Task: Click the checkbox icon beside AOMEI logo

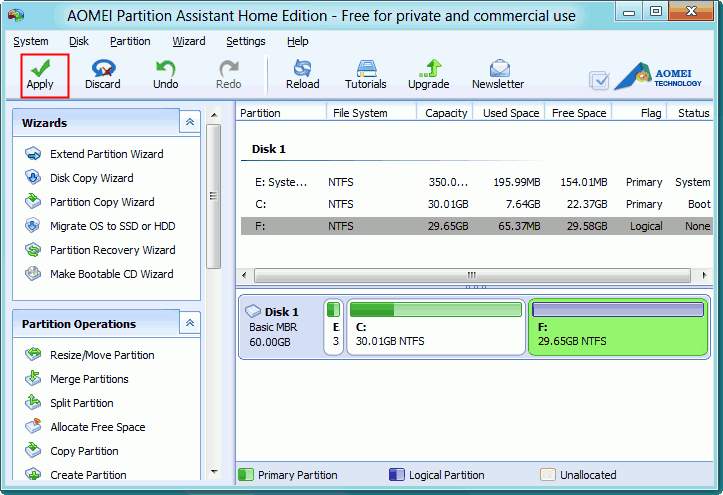Action: 599,80
